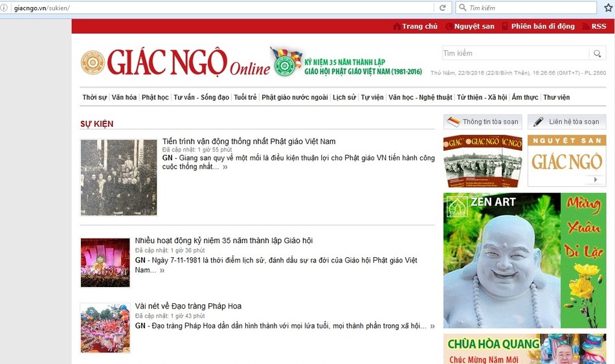This screenshot has width=615, height=364.
Task: Click Kỷ niệm 35 năm thành lập banner
Action: point(363,67)
